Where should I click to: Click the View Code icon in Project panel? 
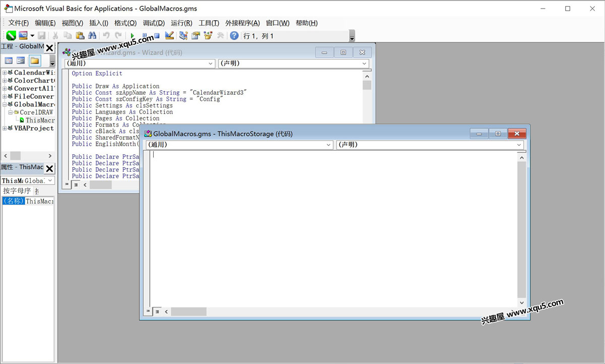(x=9, y=60)
